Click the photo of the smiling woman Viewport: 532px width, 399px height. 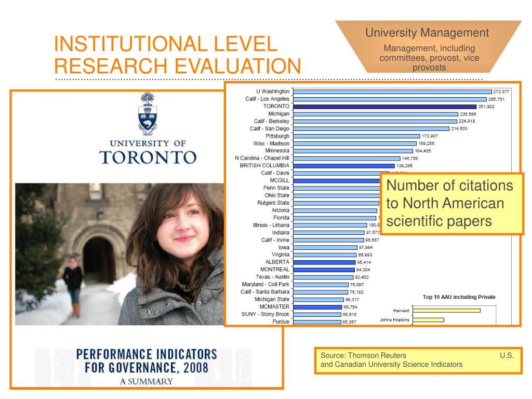pyautogui.click(x=119, y=254)
